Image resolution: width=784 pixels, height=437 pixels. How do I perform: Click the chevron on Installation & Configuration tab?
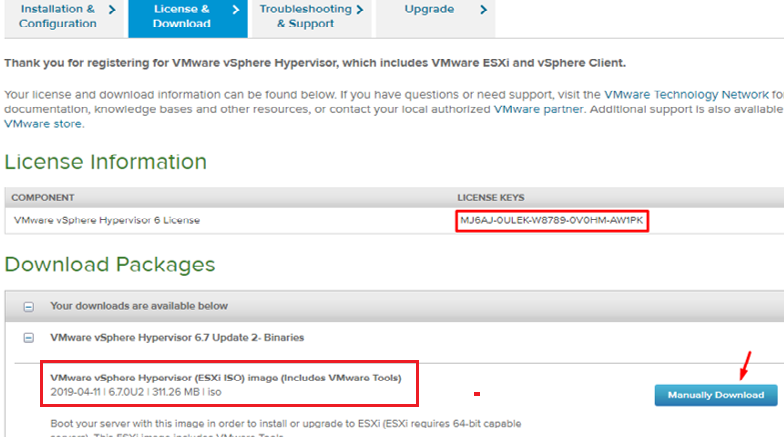point(112,10)
